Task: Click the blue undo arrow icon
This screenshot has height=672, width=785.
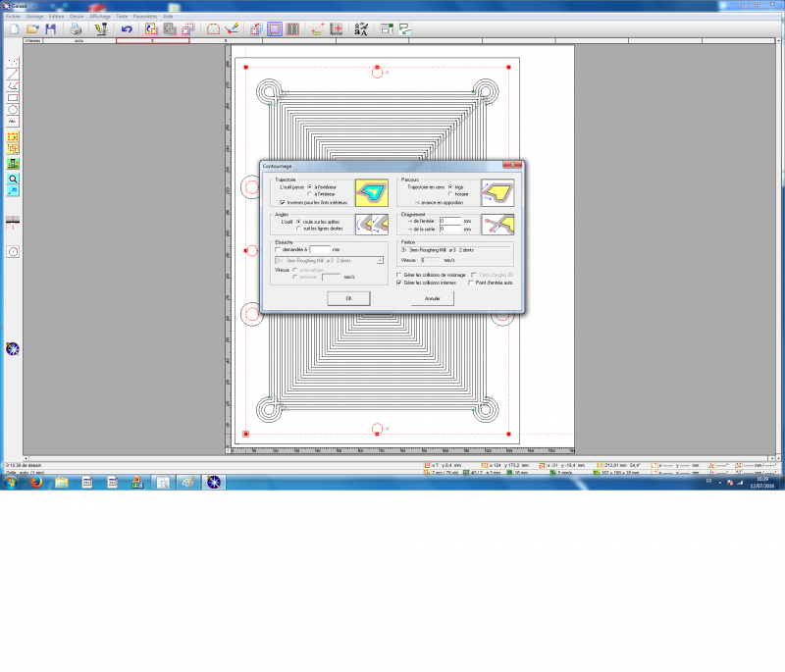Action: [x=127, y=29]
